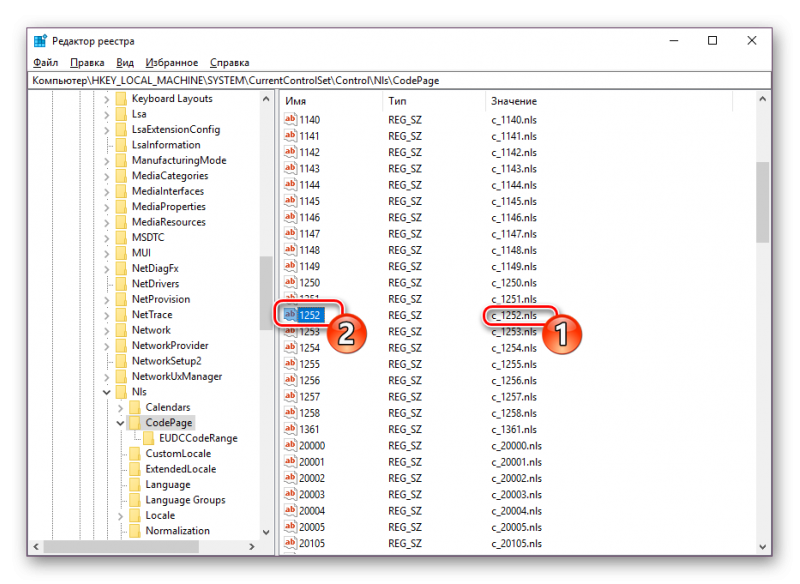Click the tree pane scroll down arrow
The width and height of the screenshot is (800, 584).
(266, 532)
